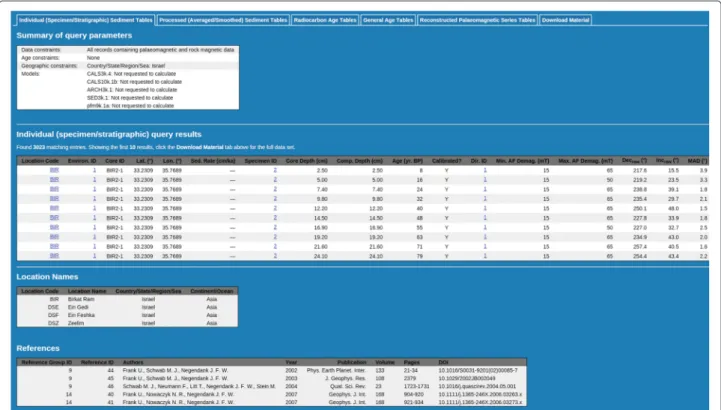Select Summary of query parameters heading

tap(74, 35)
